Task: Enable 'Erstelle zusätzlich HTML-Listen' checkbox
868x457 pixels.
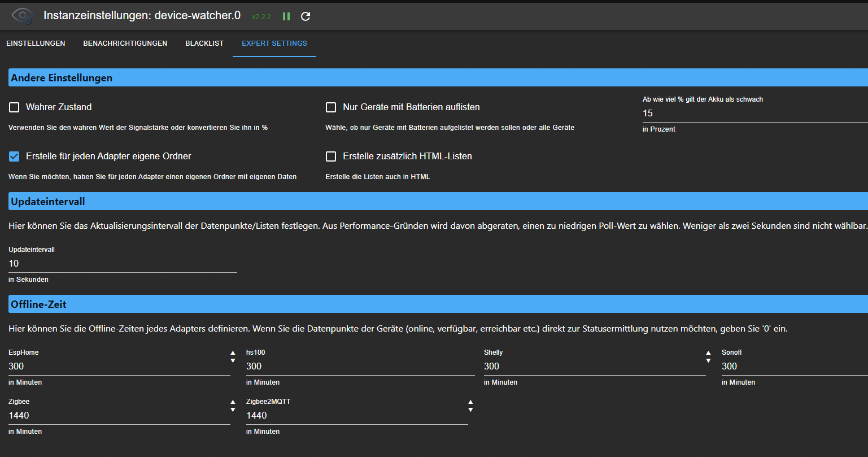Action: click(x=331, y=156)
